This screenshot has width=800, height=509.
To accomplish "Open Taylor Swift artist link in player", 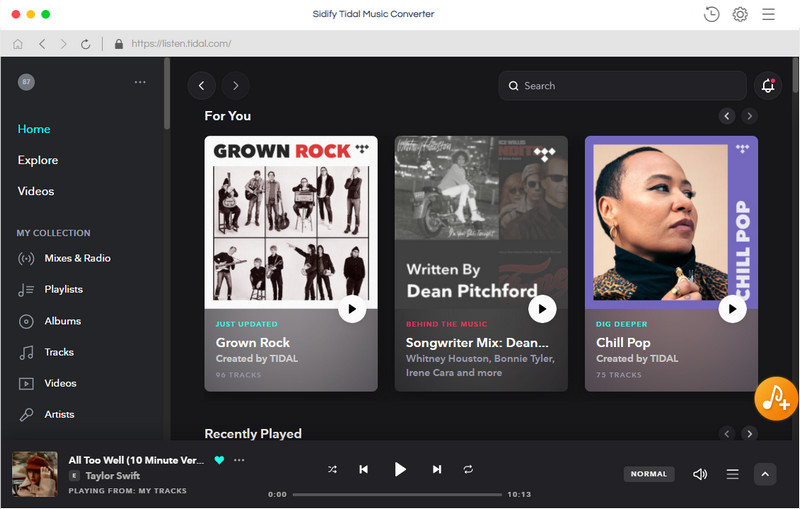I will pos(112,476).
